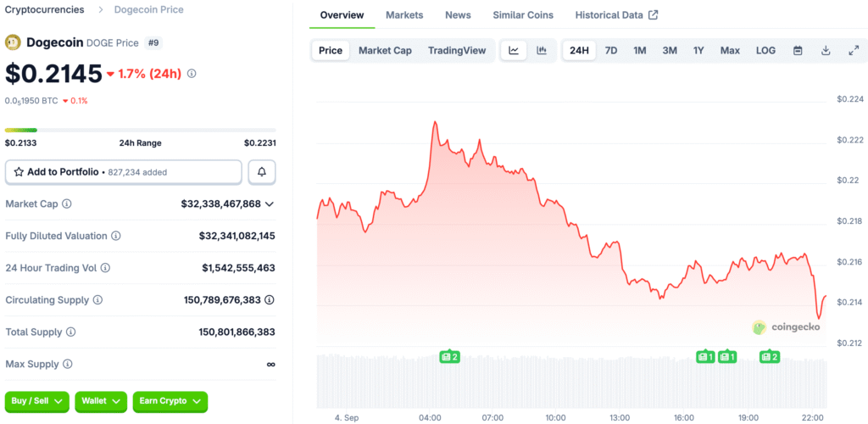The image size is (868, 424).
Task: Click info icon next to Market Cap
Action: [x=66, y=204]
